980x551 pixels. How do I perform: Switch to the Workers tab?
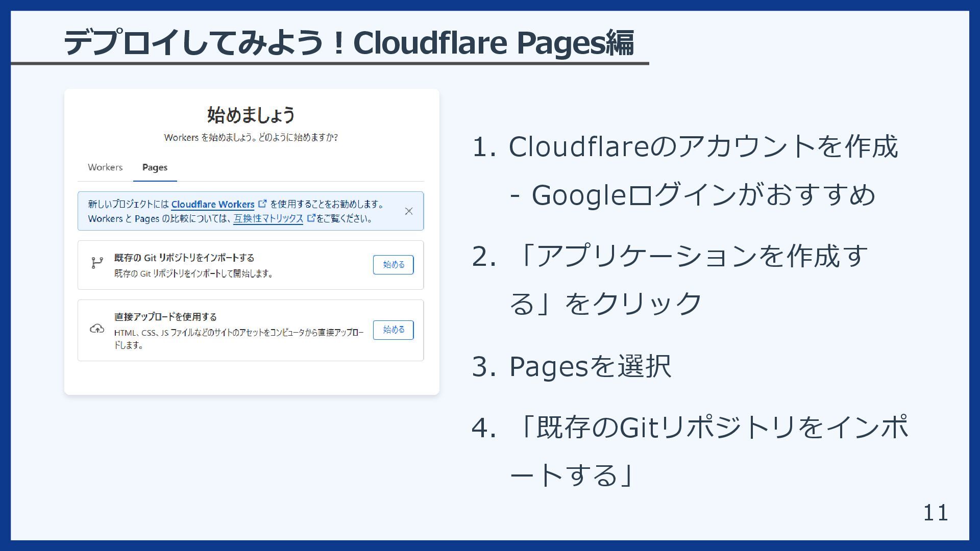[105, 167]
